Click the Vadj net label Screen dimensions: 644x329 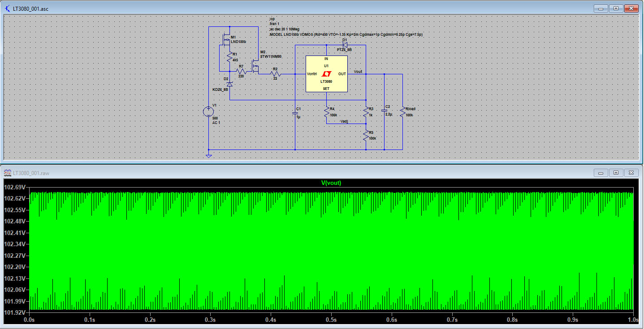(x=344, y=121)
